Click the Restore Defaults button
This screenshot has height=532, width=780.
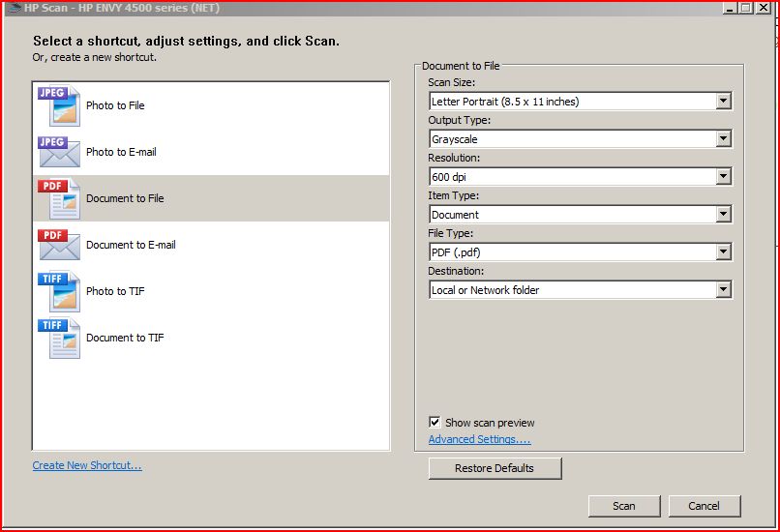coord(495,468)
